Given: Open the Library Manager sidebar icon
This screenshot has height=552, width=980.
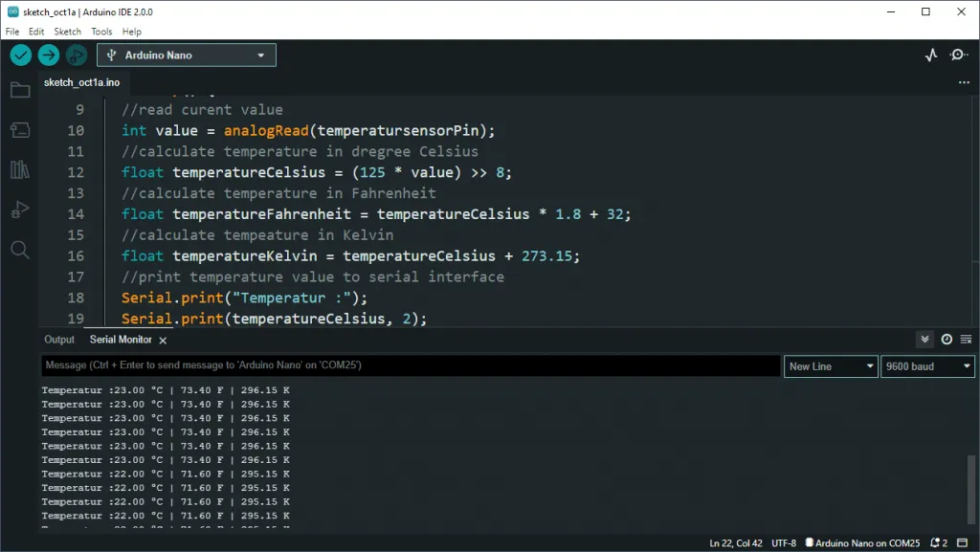Looking at the screenshot, I should pos(19,170).
